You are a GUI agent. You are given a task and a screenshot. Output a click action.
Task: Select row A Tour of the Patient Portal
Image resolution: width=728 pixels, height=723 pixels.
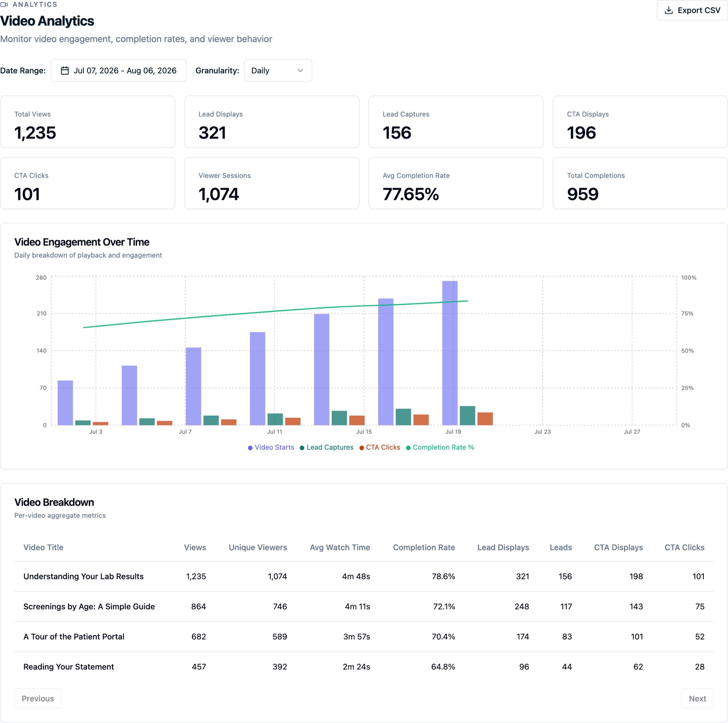pyautogui.click(x=364, y=636)
